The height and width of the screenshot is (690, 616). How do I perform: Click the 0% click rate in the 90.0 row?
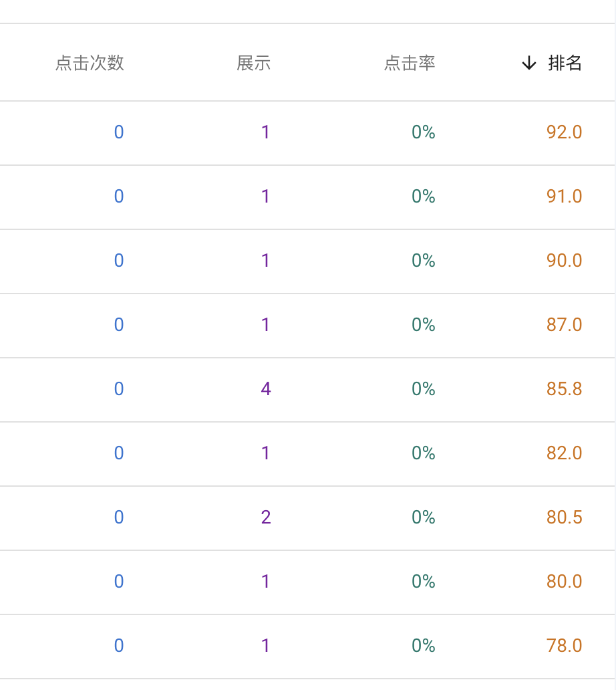tap(423, 261)
